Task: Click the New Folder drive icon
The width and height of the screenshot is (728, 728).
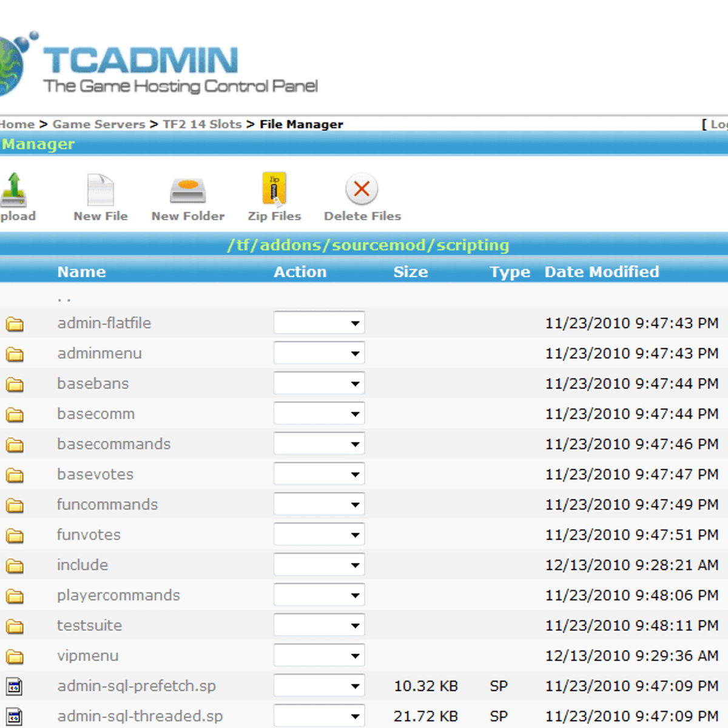Action: (x=188, y=190)
